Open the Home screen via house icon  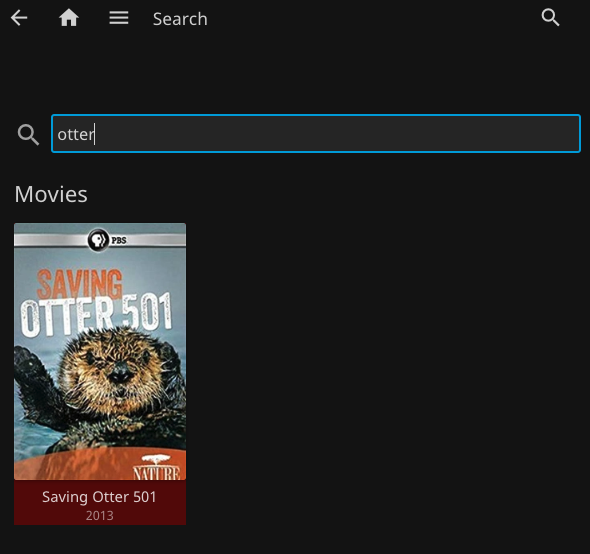(x=69, y=18)
